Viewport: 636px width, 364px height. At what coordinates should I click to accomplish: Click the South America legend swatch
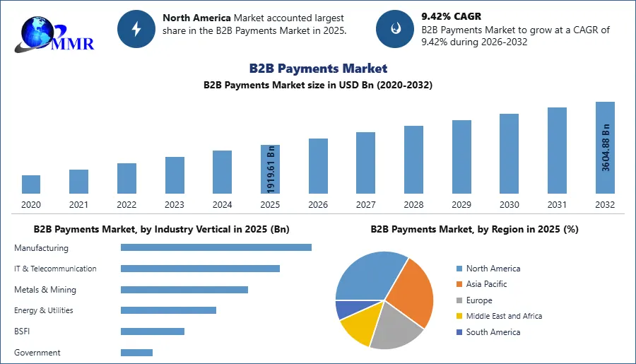tap(459, 332)
